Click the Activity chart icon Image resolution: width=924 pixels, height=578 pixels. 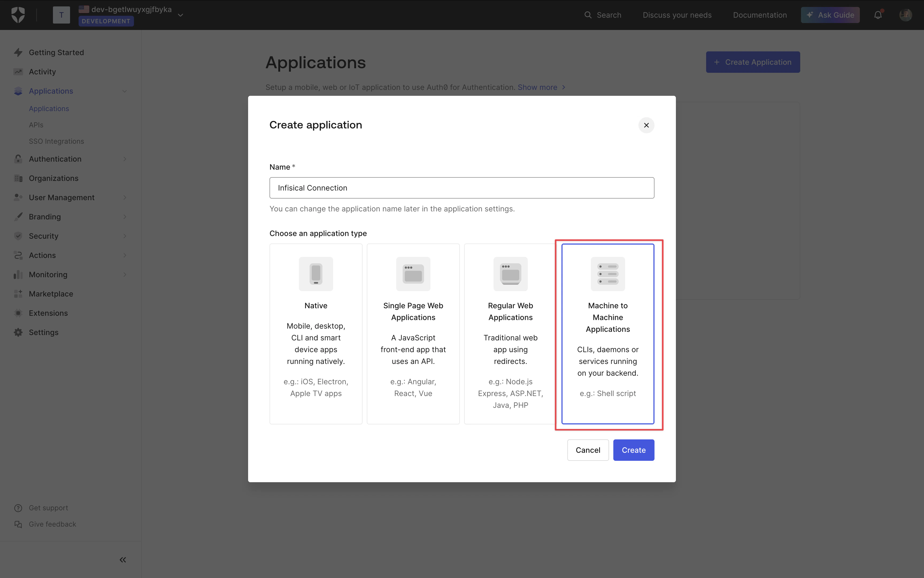pos(18,71)
